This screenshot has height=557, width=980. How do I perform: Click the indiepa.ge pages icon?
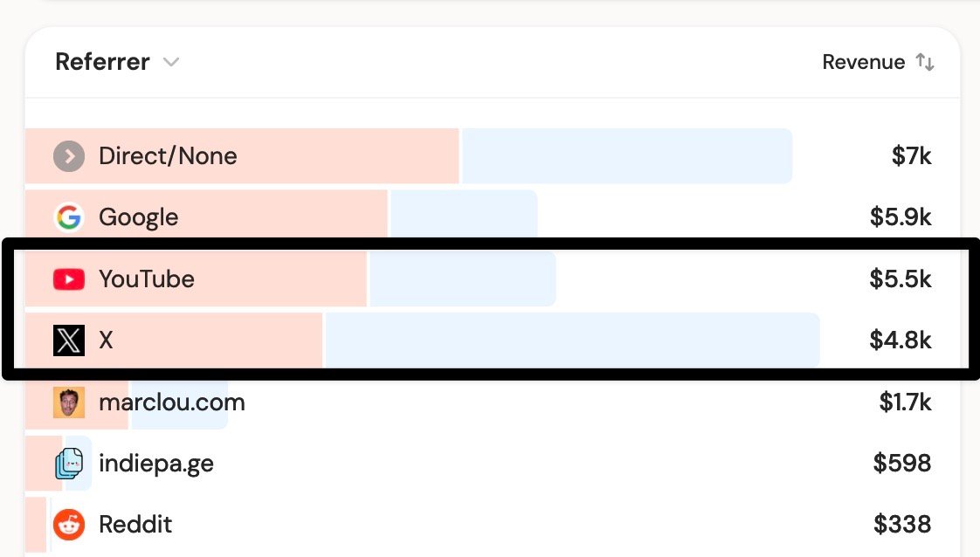click(69, 464)
